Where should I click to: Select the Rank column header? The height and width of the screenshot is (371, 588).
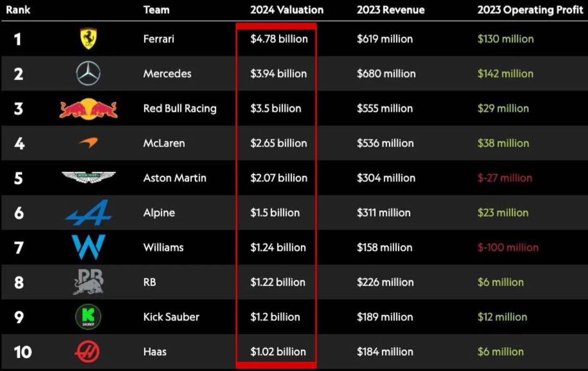(18, 10)
